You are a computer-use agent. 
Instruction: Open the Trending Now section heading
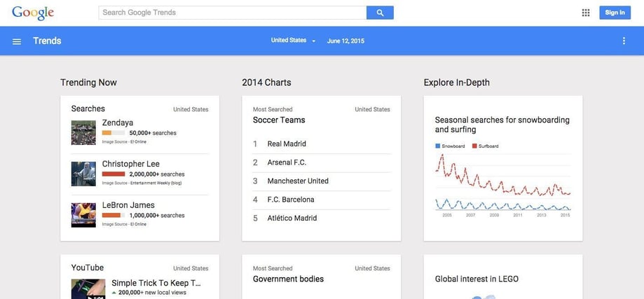[x=88, y=83]
